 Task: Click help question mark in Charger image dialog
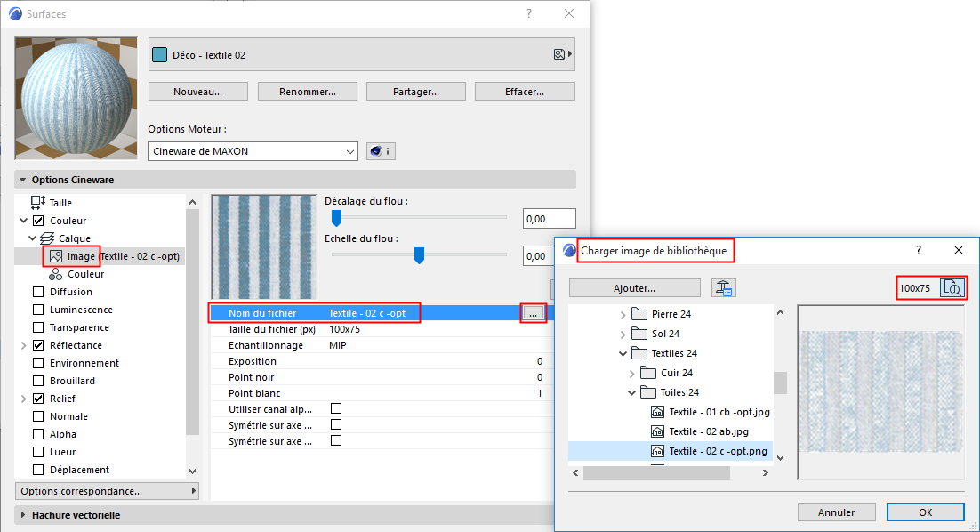tap(918, 250)
